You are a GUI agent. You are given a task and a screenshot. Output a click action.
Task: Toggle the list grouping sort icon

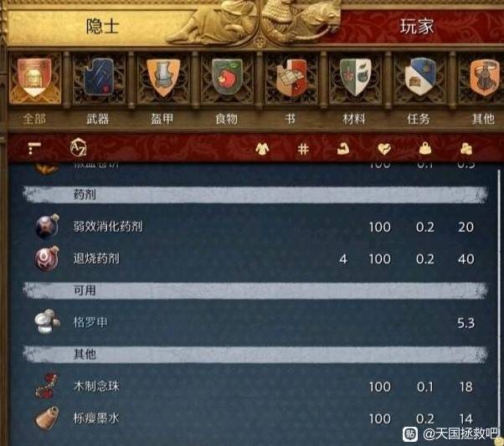[x=33, y=148]
